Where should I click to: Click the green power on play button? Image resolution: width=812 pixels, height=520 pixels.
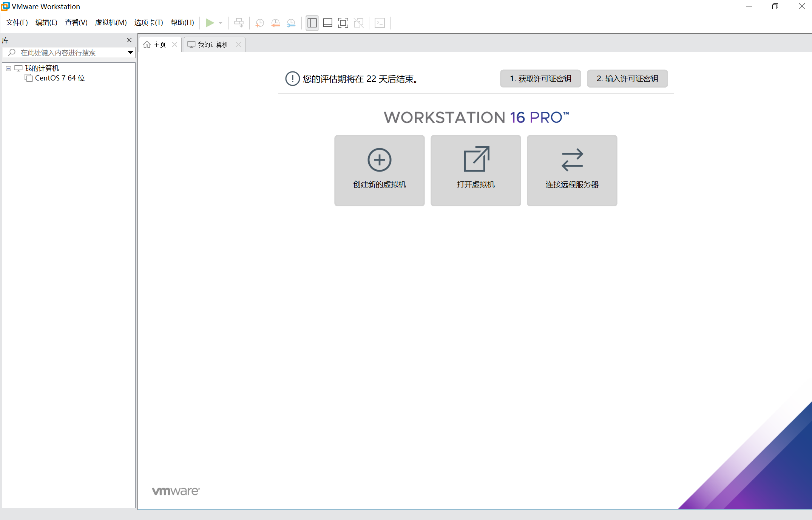[210, 23]
